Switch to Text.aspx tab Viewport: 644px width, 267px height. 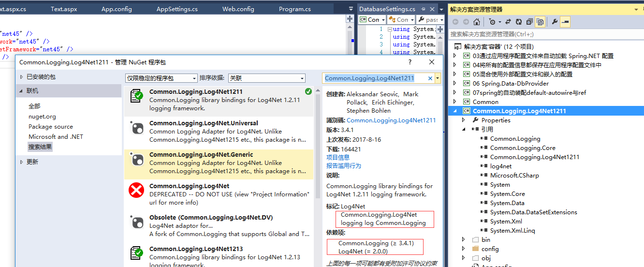pos(64,9)
